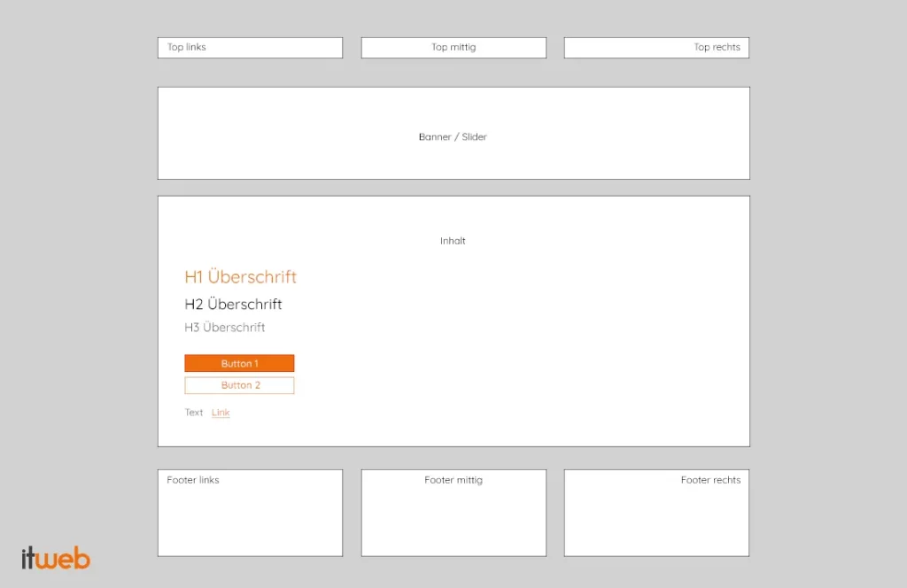The image size is (907, 588).
Task: Click the black H2 Überschrift heading
Action: 233,305
